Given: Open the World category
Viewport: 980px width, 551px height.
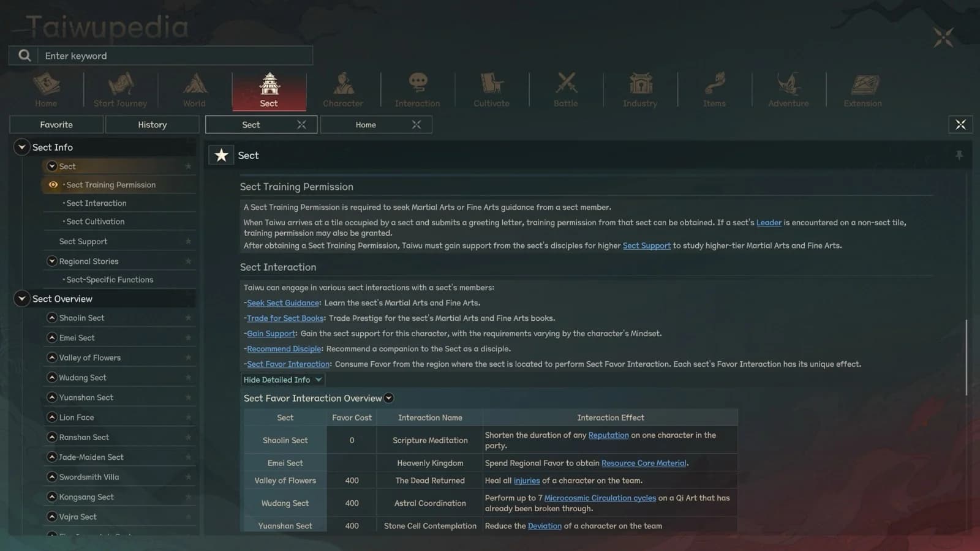Looking at the screenshot, I should [194, 89].
